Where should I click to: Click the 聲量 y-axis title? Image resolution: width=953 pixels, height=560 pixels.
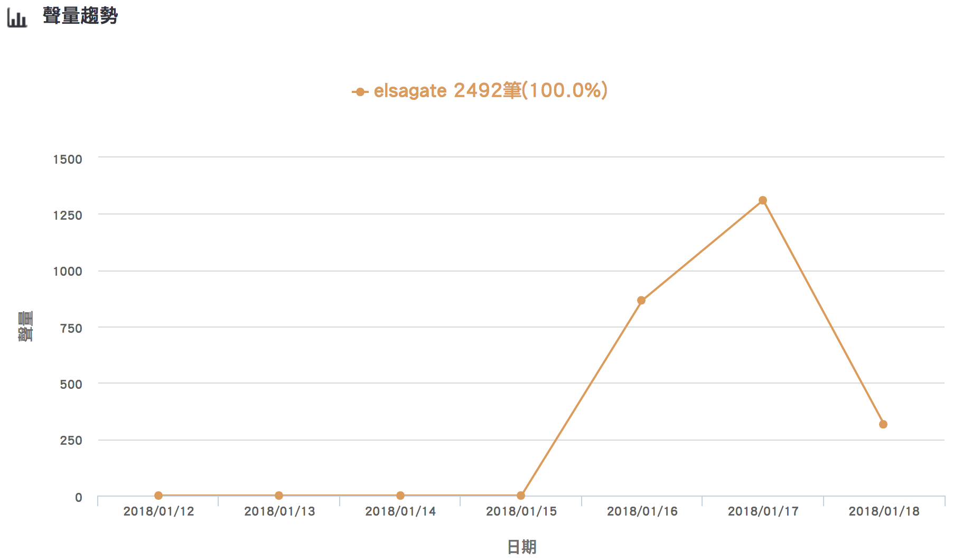click(25, 326)
